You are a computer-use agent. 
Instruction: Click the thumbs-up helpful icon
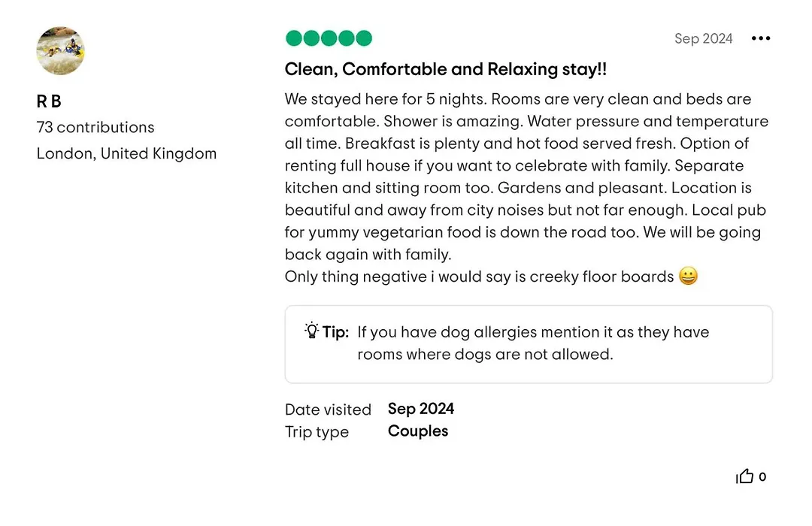(744, 476)
